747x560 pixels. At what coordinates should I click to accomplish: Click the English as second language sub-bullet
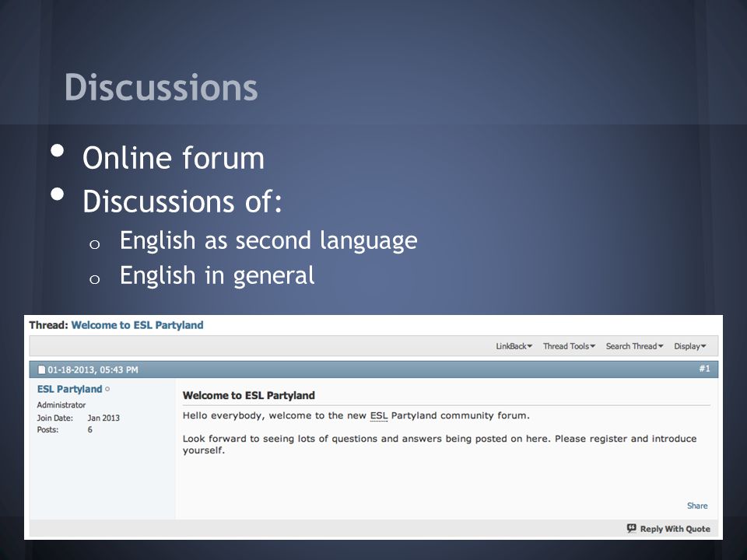coord(268,240)
